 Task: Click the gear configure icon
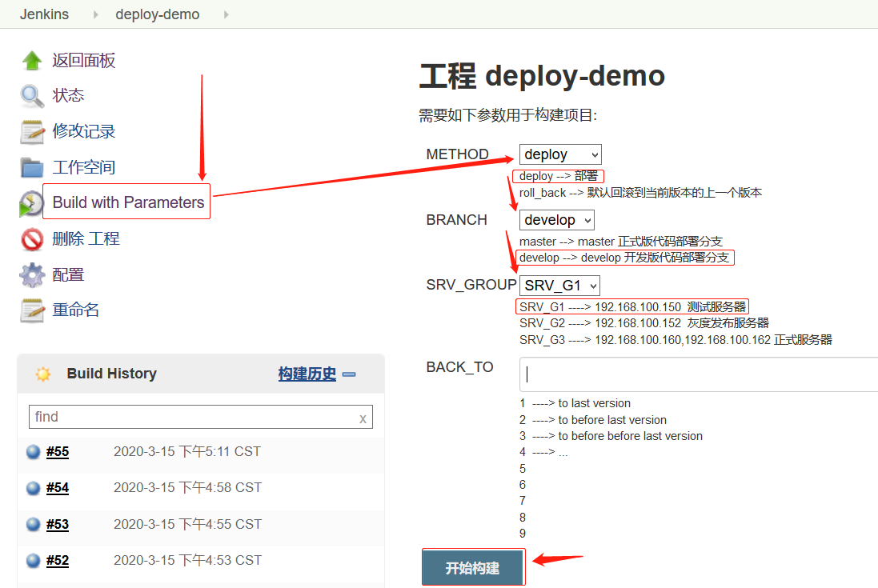pos(32,274)
